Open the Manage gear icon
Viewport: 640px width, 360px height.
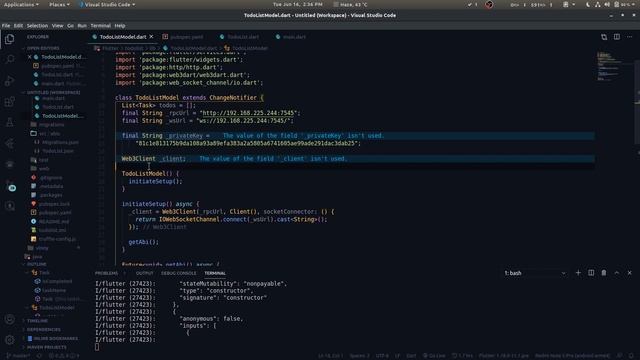(9, 340)
